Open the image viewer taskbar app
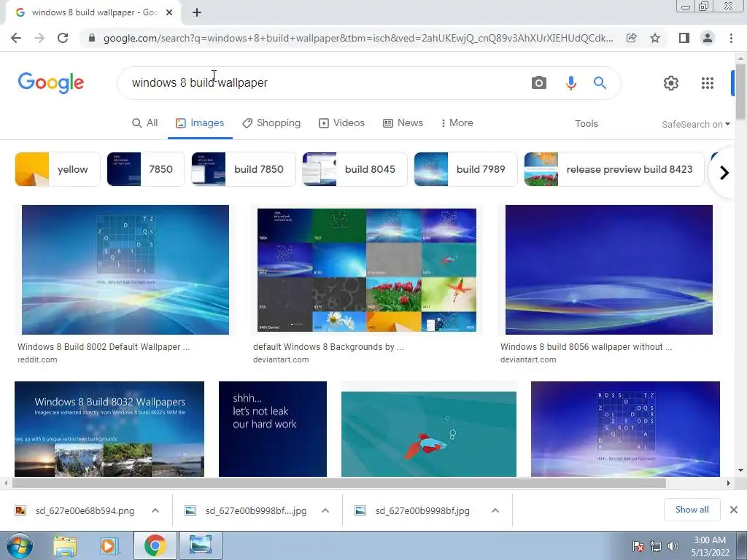Viewport: 747px width, 560px height. coord(201,545)
